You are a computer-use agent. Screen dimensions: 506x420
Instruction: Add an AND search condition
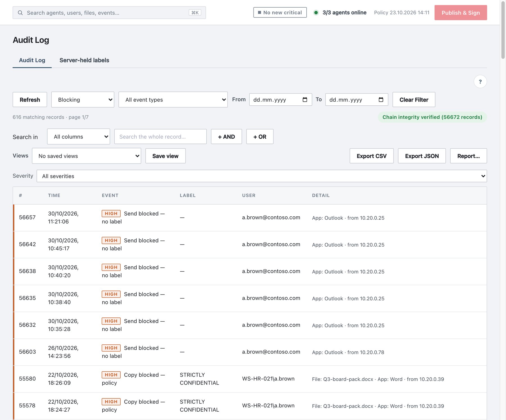(227, 137)
